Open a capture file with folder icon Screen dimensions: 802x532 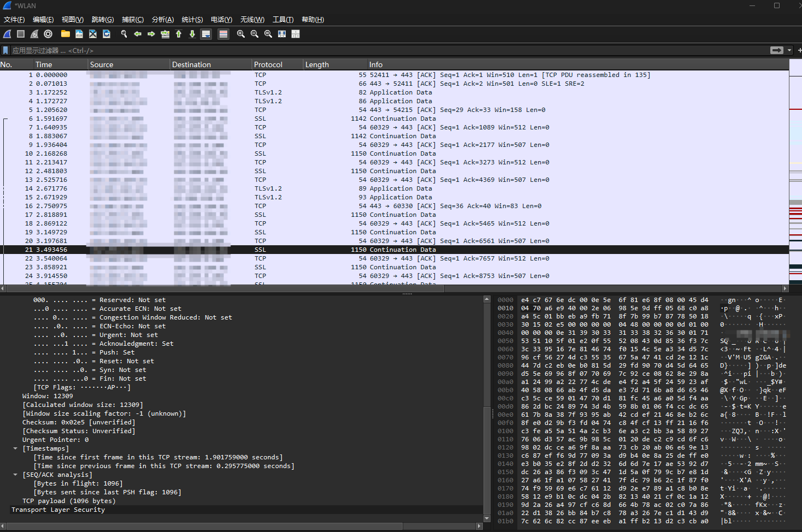[66, 34]
